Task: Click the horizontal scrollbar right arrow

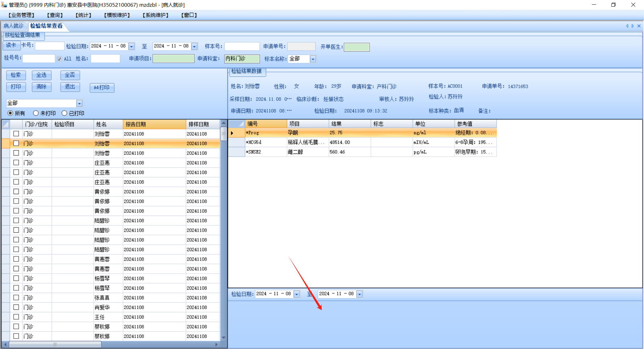Action: click(217, 344)
